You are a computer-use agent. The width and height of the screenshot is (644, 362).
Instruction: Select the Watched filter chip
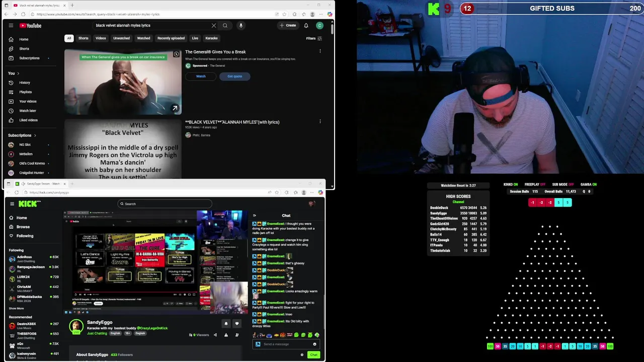click(x=143, y=38)
